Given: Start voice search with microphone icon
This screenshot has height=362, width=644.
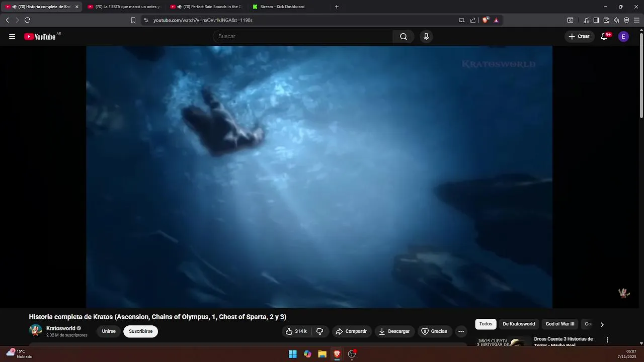Looking at the screenshot, I should (x=426, y=37).
